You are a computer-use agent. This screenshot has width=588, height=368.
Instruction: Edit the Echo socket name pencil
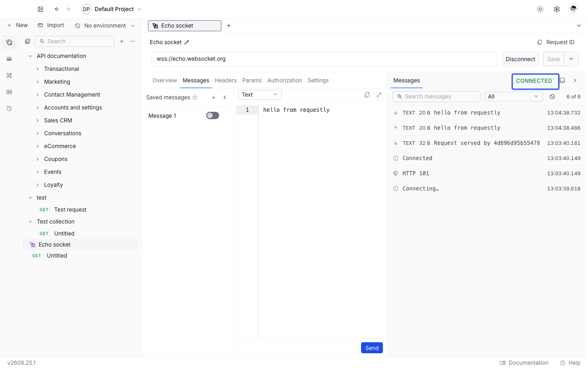pos(187,42)
